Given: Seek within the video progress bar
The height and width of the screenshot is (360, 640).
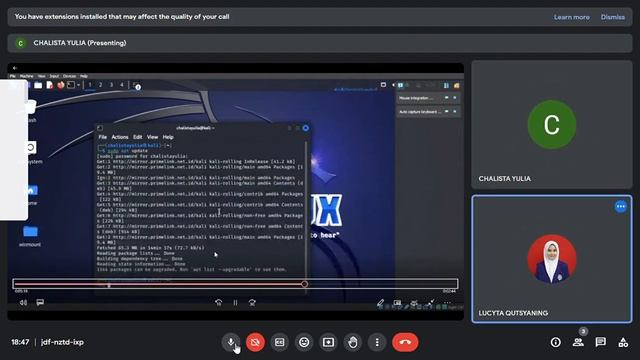Looking at the screenshot, I should 236,284.
